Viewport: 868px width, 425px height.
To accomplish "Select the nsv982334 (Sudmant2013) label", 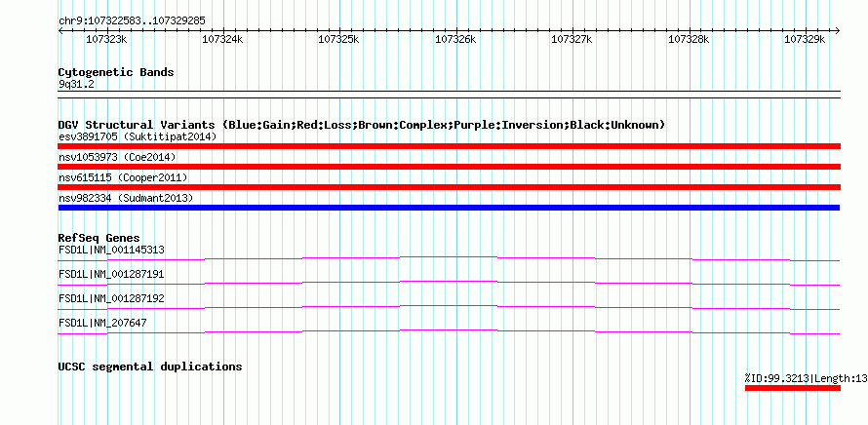I will pyautogui.click(x=126, y=198).
